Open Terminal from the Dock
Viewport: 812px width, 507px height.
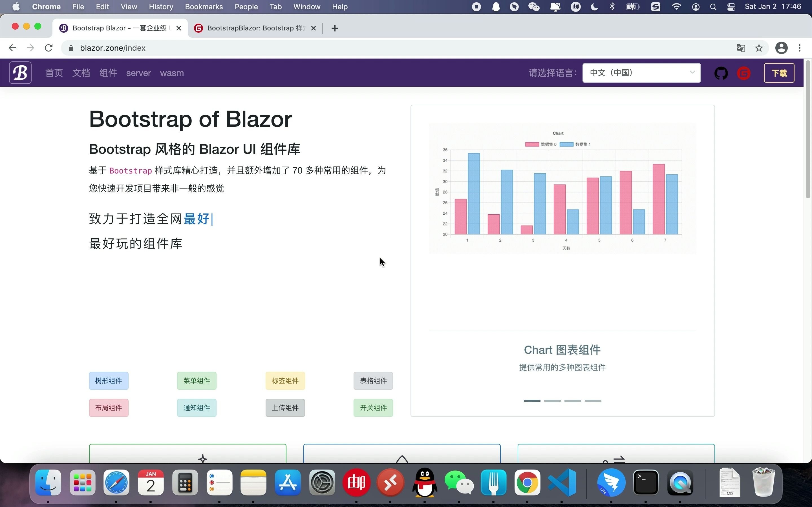pyautogui.click(x=646, y=482)
